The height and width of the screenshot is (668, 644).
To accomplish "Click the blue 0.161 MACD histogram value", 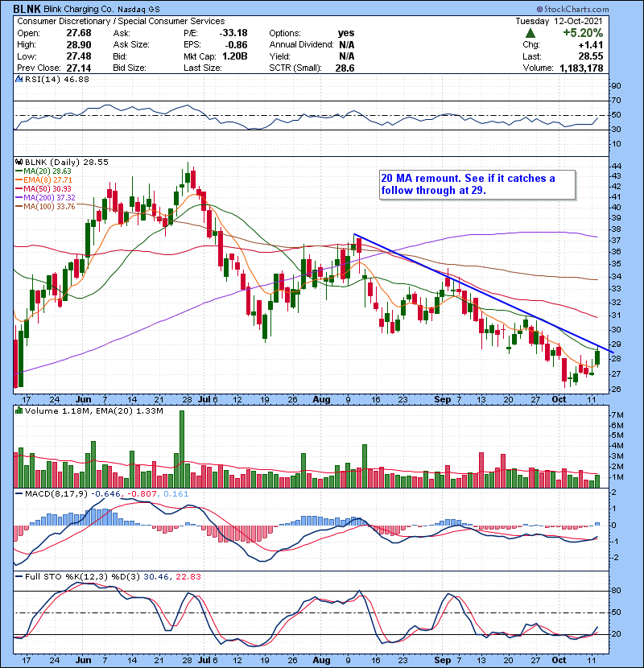I will pyautogui.click(x=176, y=494).
